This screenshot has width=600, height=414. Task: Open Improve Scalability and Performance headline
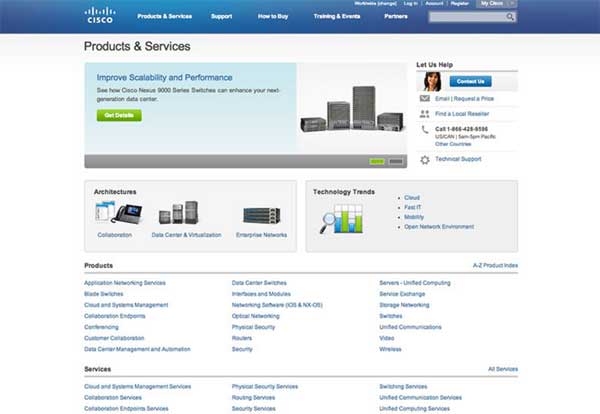tap(165, 77)
